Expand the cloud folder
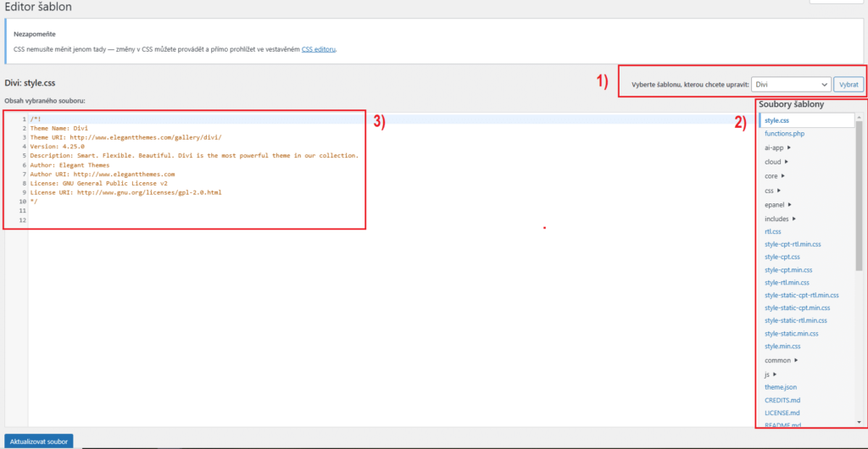Screen dimensions: 868x449 click(x=776, y=162)
